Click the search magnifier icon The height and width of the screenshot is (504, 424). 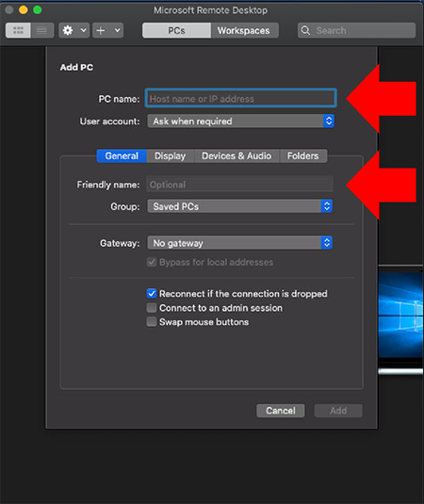click(305, 30)
